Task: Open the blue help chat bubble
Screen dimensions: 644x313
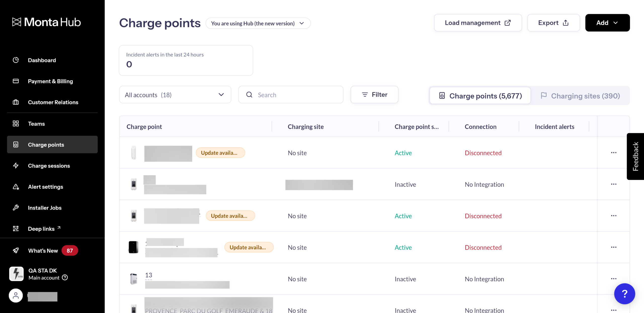Action: point(624,294)
